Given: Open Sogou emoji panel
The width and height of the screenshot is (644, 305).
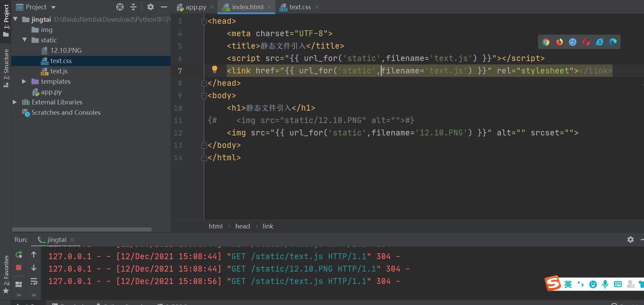Looking at the screenshot, I should [593, 284].
